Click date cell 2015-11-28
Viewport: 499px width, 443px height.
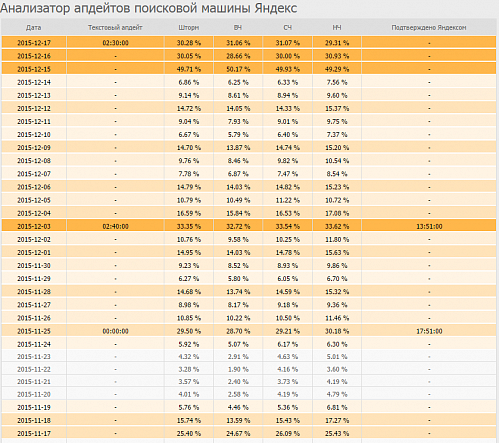pos(34,292)
